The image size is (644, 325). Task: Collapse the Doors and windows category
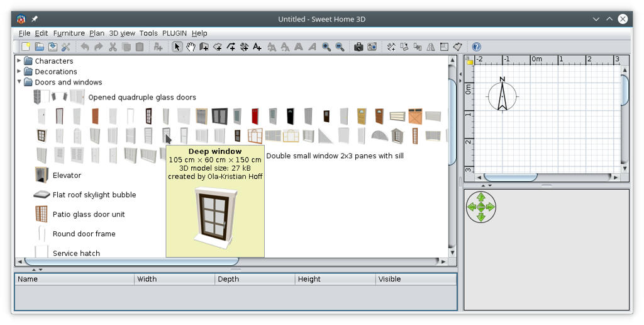[x=19, y=82]
